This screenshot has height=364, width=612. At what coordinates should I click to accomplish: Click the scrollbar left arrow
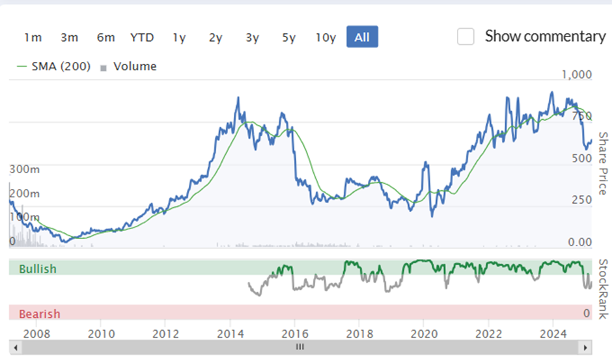[x=16, y=348]
